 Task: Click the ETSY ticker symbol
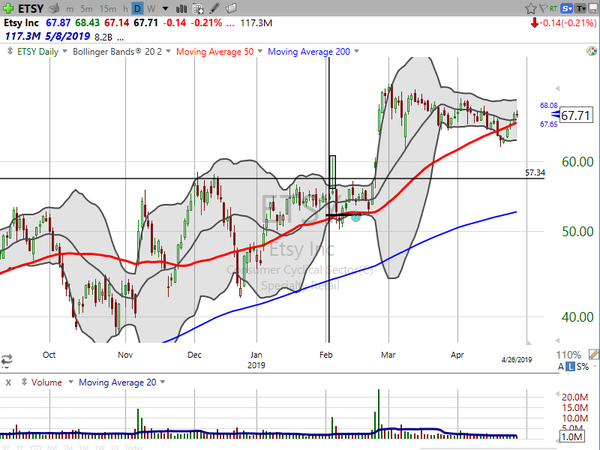[31, 8]
